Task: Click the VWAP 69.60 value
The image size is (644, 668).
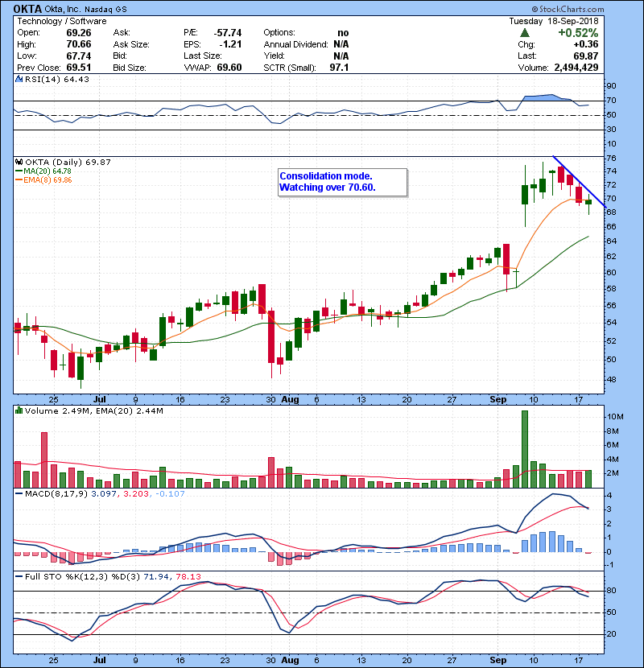Action: pyautogui.click(x=229, y=68)
